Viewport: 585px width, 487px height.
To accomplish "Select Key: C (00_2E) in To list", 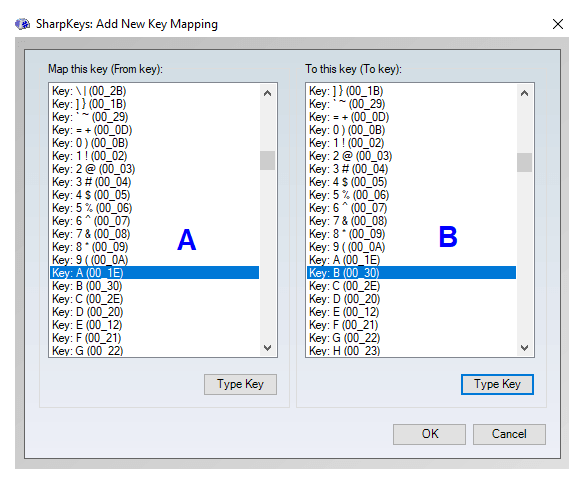I will [412, 286].
